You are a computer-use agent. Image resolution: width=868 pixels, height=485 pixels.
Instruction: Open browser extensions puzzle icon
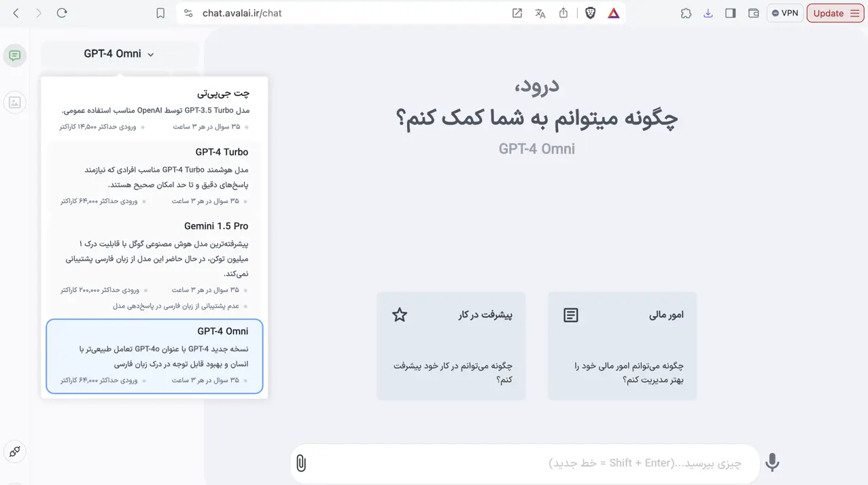[x=686, y=13]
